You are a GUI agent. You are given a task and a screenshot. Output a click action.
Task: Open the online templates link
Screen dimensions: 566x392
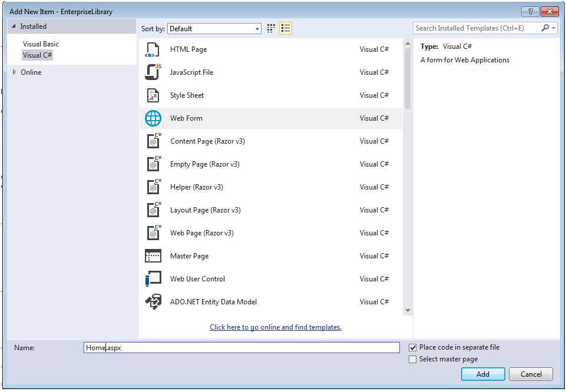[275, 327]
